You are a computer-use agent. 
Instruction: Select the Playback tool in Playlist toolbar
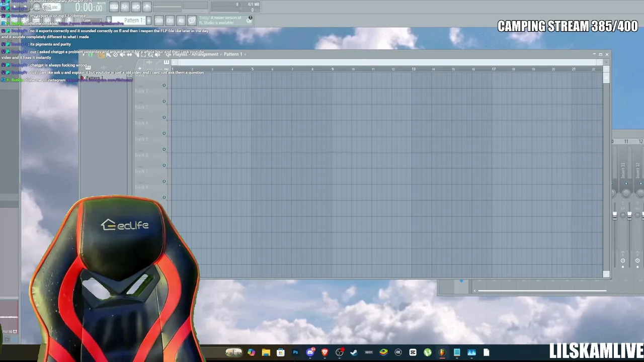158,54
